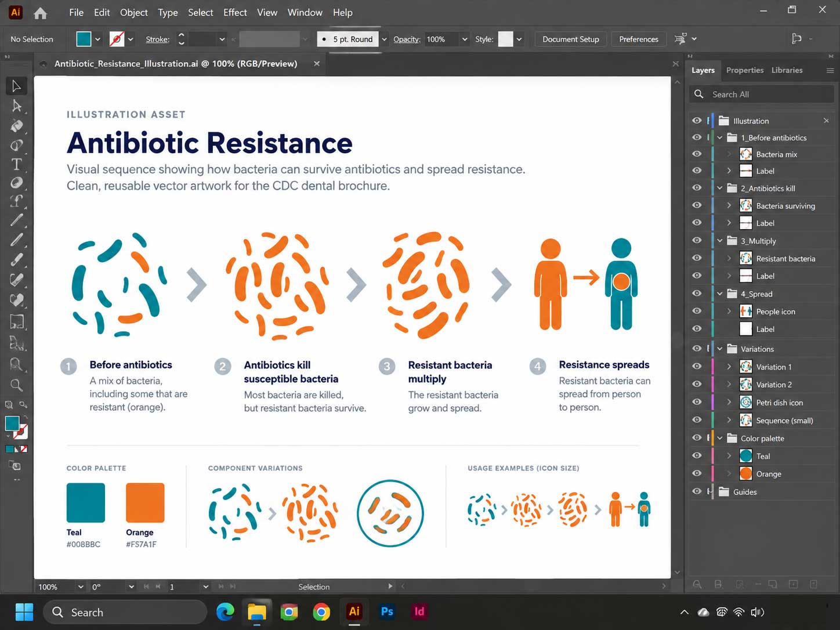This screenshot has width=840, height=630.
Task: Switch to the Properties tab
Action: point(745,70)
